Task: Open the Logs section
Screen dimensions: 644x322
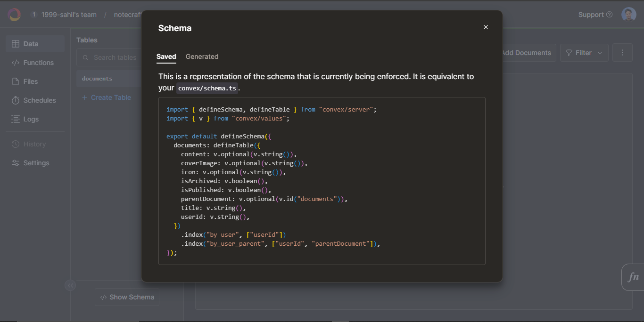Action: coord(35,119)
